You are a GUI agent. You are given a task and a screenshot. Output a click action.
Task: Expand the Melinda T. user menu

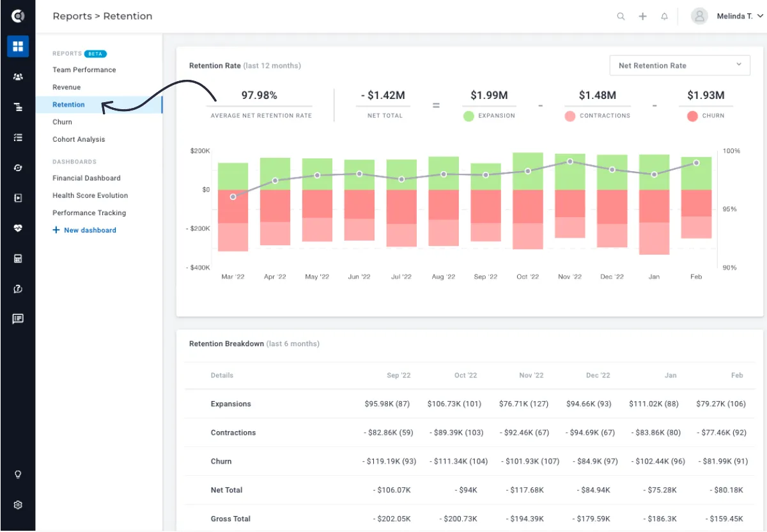point(740,16)
